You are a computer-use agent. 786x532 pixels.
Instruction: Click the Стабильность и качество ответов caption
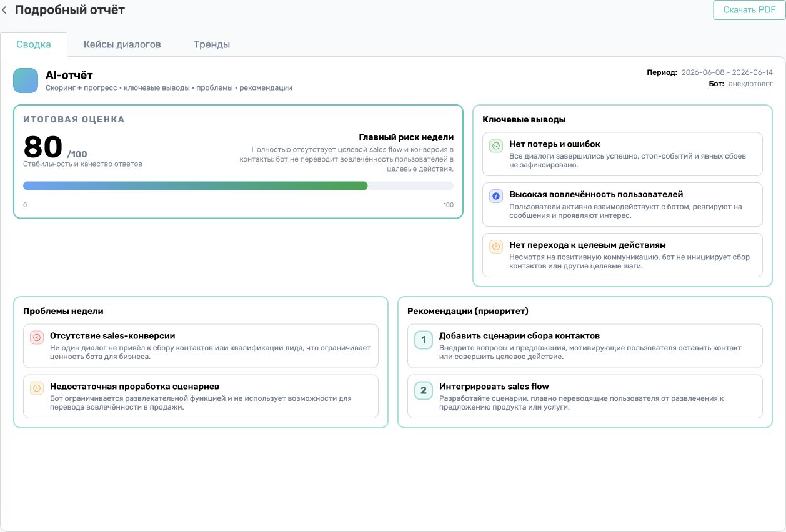(82, 164)
